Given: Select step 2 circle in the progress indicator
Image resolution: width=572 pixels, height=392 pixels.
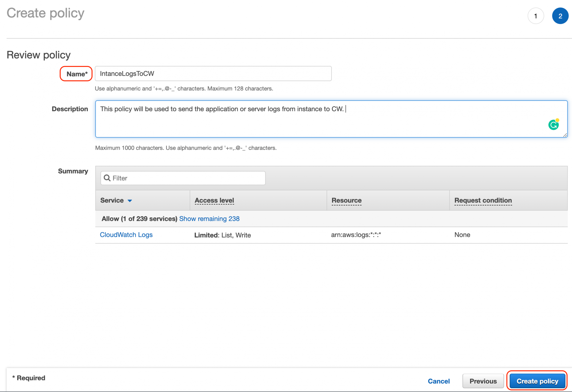Looking at the screenshot, I should (x=560, y=16).
